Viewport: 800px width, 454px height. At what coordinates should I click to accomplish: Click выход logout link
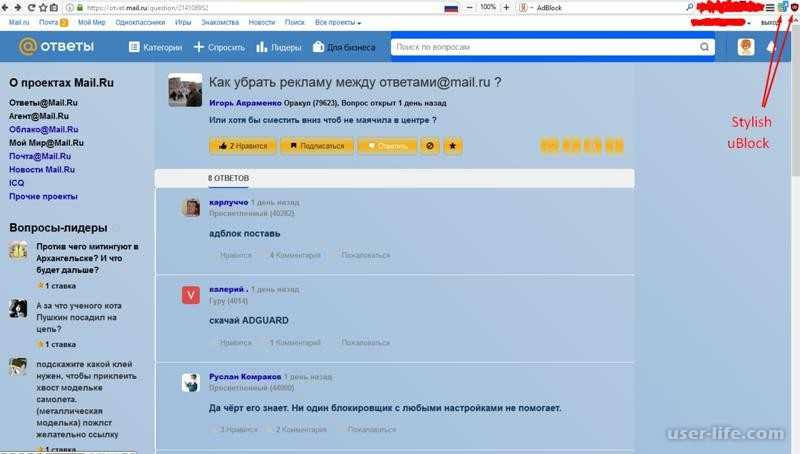click(769, 23)
